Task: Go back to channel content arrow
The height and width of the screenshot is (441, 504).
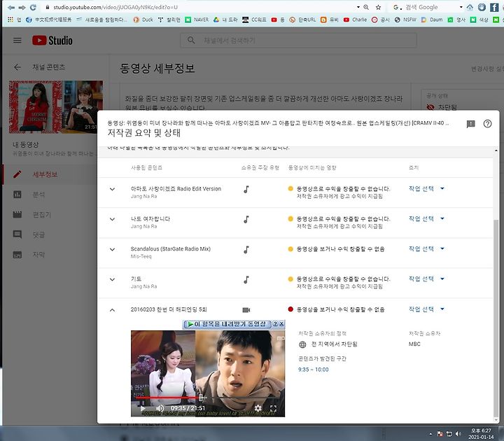Action: [x=17, y=67]
